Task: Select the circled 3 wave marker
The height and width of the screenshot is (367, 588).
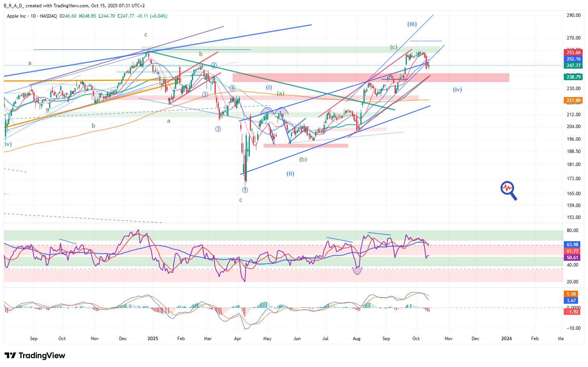Action: tap(218, 129)
